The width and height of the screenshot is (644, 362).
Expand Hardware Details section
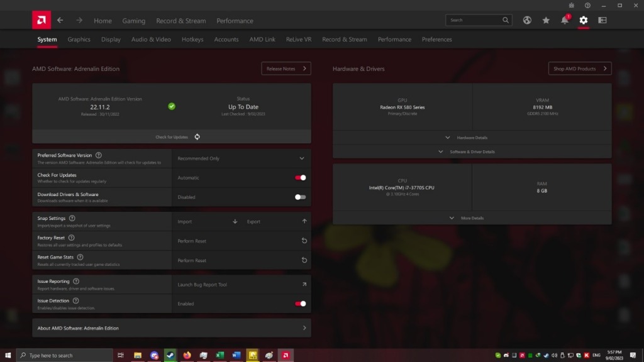tap(472, 138)
